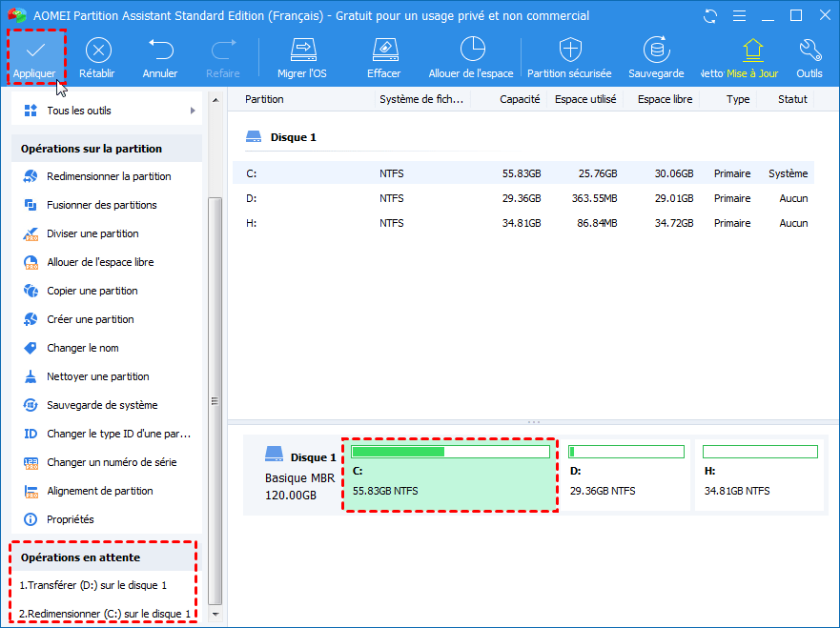Click the Mise à Jour icon
The image size is (840, 628).
pyautogui.click(x=752, y=50)
